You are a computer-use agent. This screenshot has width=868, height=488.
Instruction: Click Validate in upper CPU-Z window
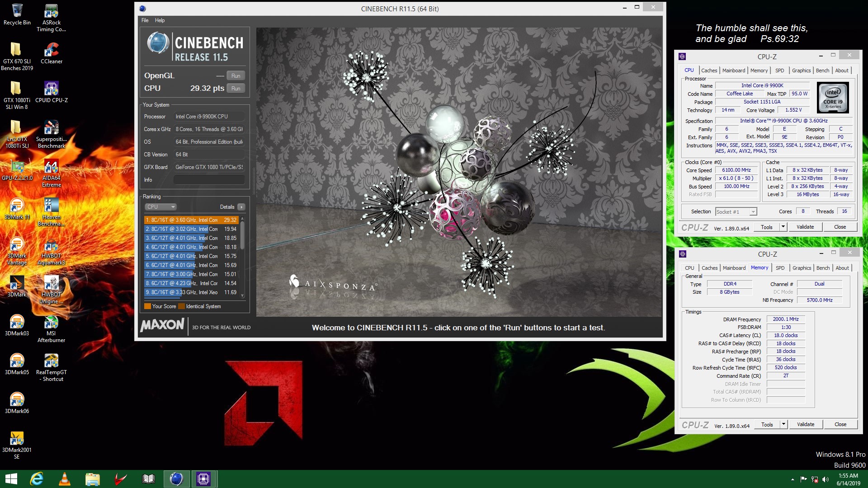point(805,227)
